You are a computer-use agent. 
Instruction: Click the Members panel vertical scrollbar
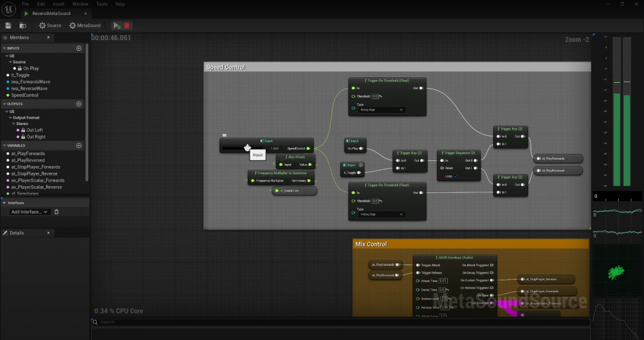pos(87,112)
